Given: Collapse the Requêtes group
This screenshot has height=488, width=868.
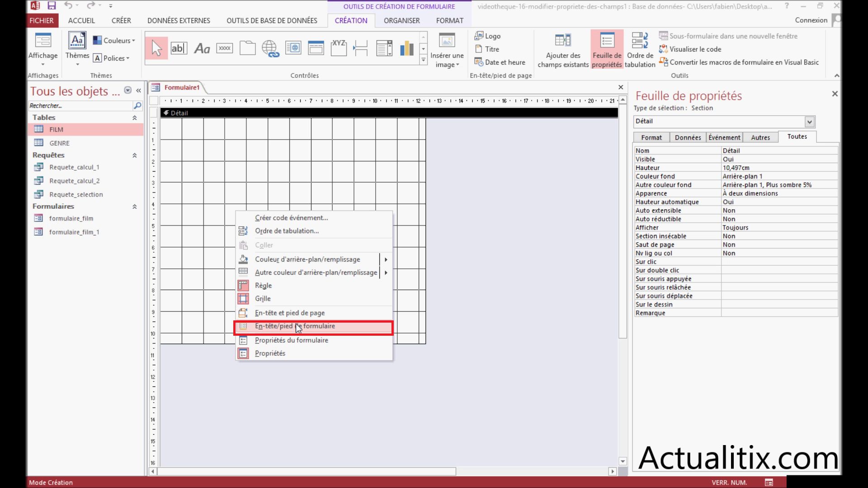Looking at the screenshot, I should (134, 155).
